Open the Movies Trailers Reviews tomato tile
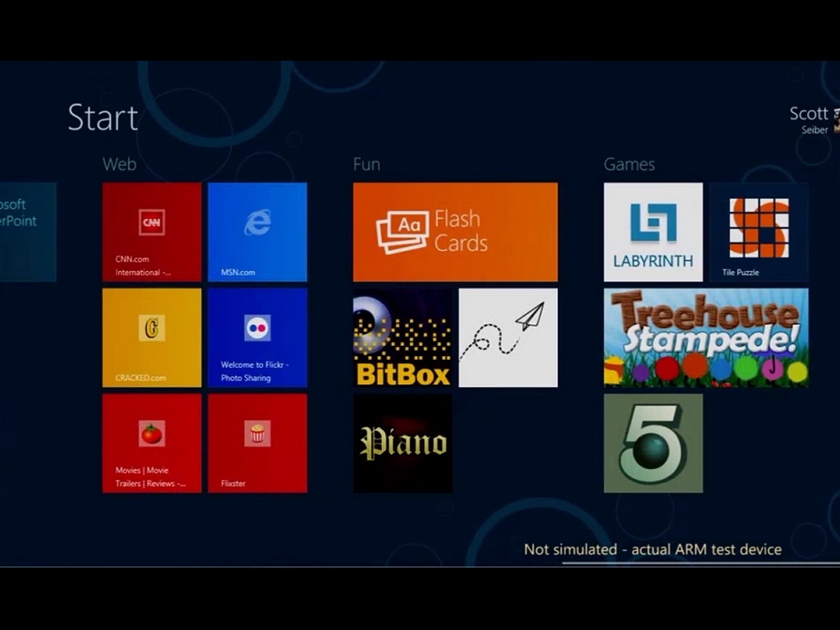The image size is (840, 630). (152, 443)
